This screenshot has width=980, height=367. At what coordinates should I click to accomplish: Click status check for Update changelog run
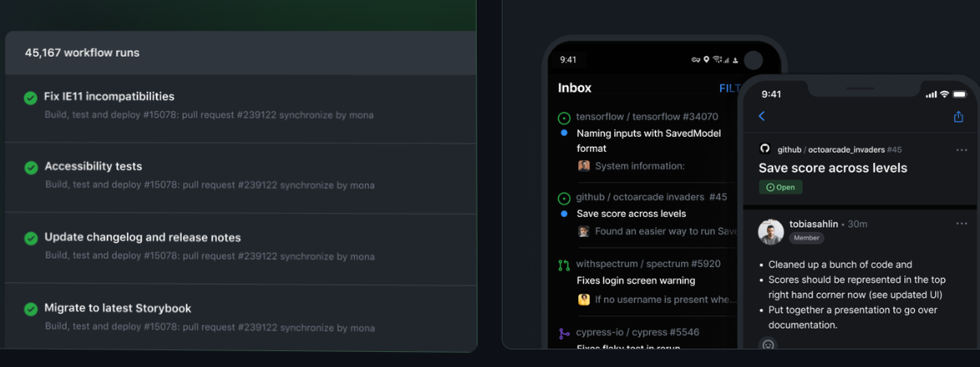pyautogui.click(x=31, y=239)
